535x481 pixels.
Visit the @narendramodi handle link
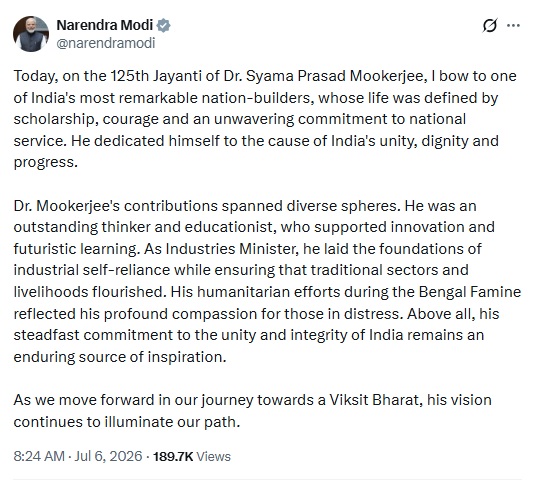[105, 43]
